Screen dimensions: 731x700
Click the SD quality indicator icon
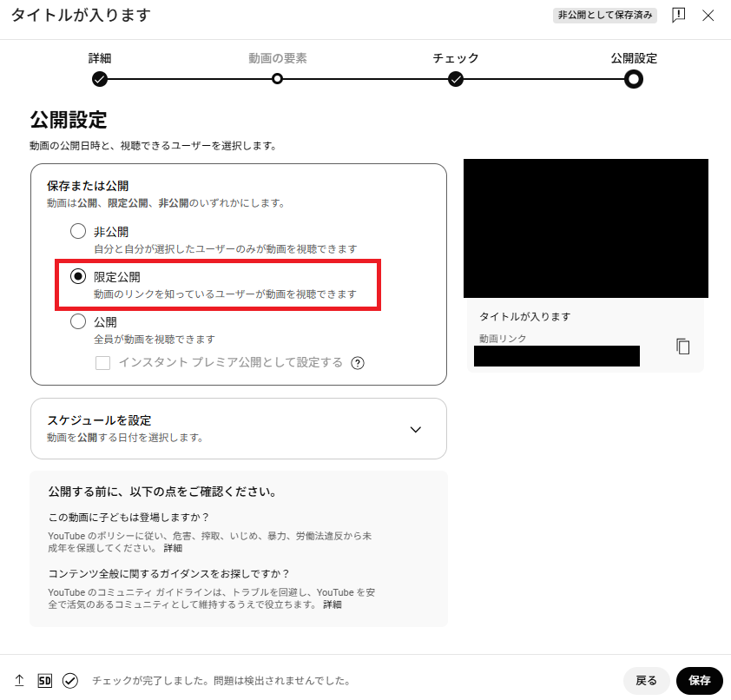(x=45, y=681)
